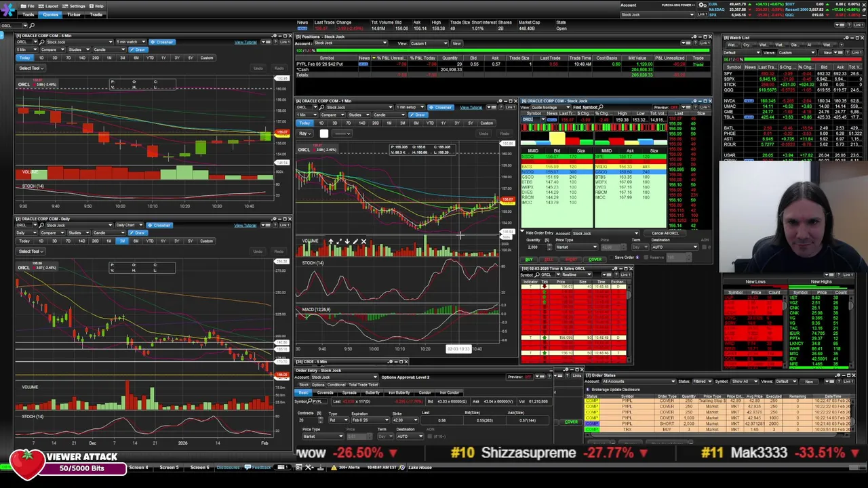Check the Reserve checkbox in Level 2 order entry

click(646, 258)
